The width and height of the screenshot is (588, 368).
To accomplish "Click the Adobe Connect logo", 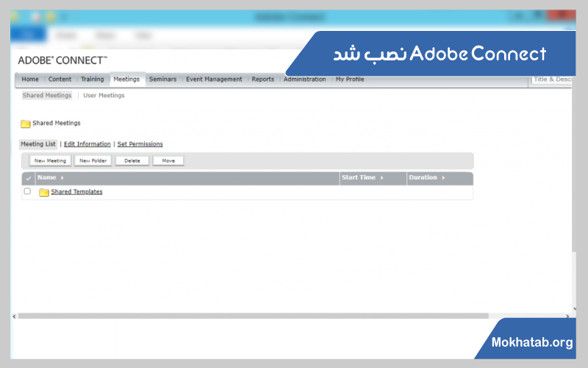I will (62, 60).
